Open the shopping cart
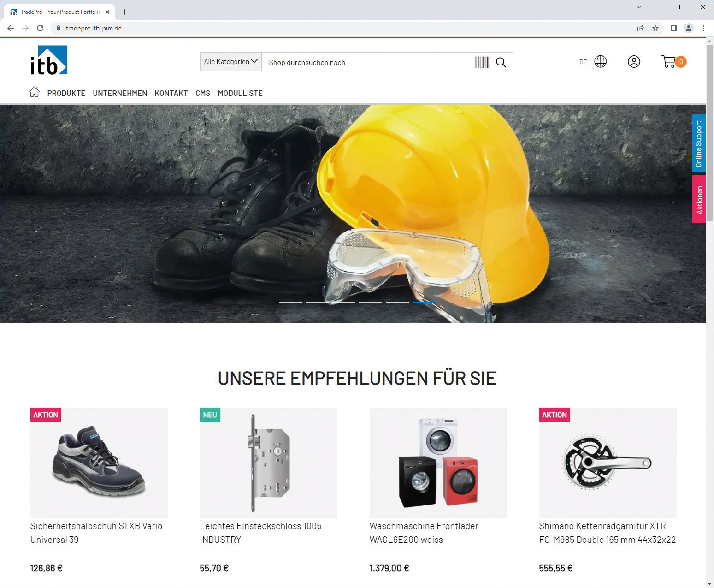Screen dimensions: 714x588 [669, 61]
